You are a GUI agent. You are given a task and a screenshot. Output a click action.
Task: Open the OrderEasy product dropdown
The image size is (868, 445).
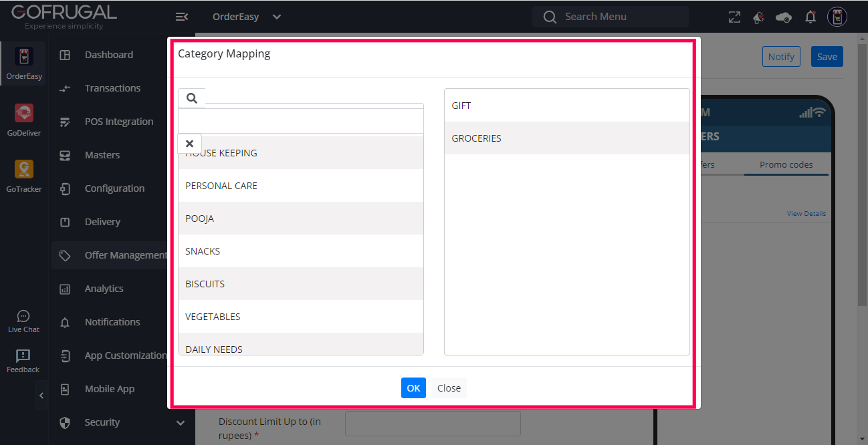[x=247, y=17]
